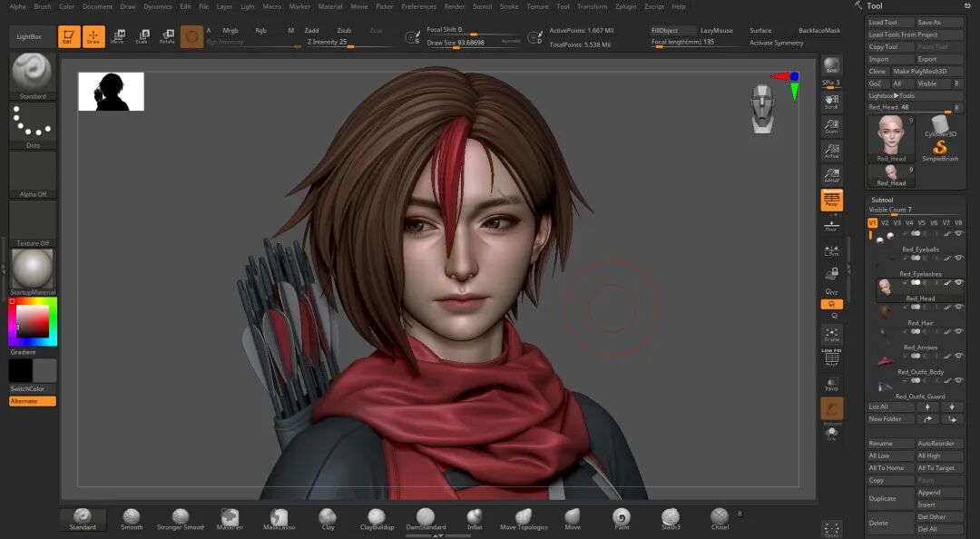Click the AutoReorder button
Viewport: 980px width, 539px height.
939,444
